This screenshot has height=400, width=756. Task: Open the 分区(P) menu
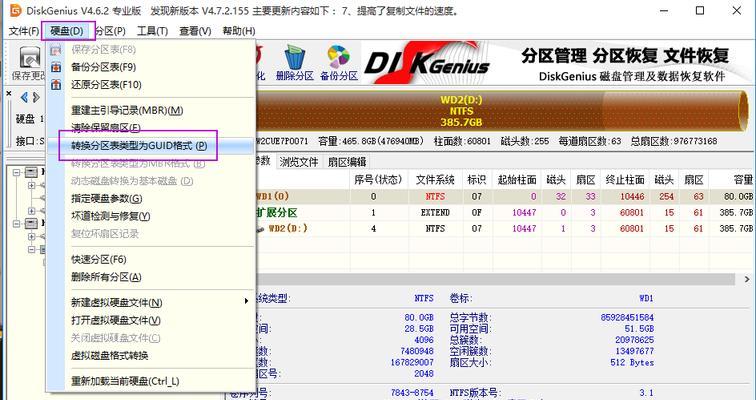pos(110,31)
